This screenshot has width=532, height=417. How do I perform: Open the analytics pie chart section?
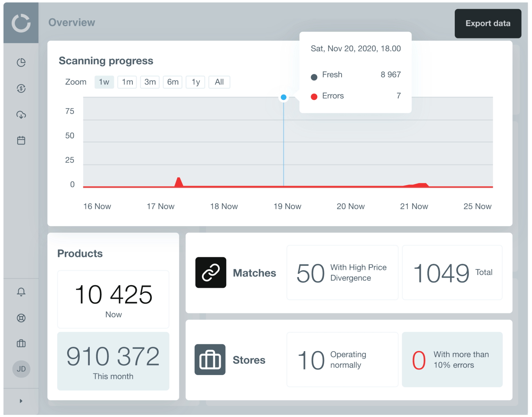(x=21, y=63)
